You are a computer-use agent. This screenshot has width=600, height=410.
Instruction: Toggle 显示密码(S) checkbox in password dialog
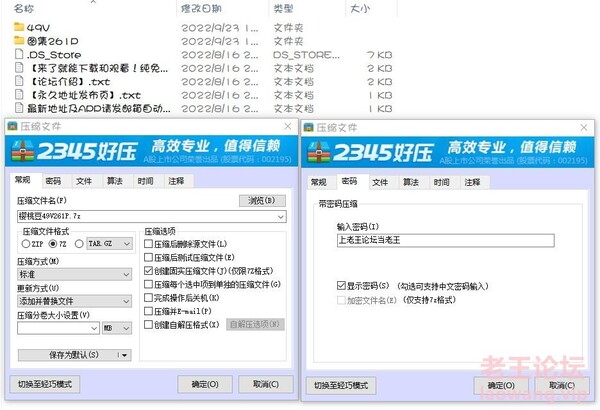point(341,286)
